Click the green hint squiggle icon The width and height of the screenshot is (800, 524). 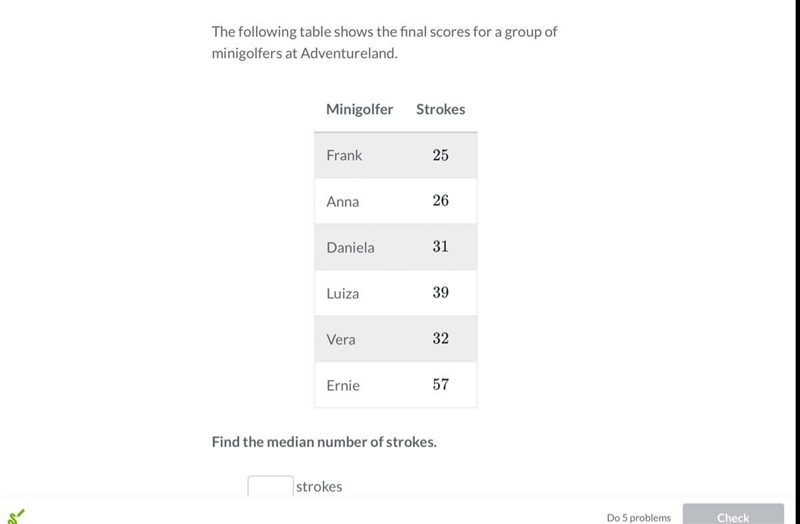[x=15, y=516]
